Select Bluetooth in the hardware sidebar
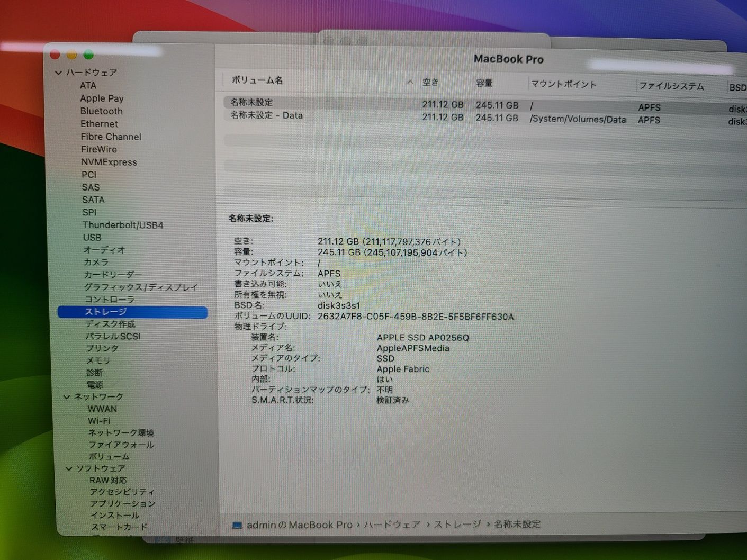 point(102,111)
